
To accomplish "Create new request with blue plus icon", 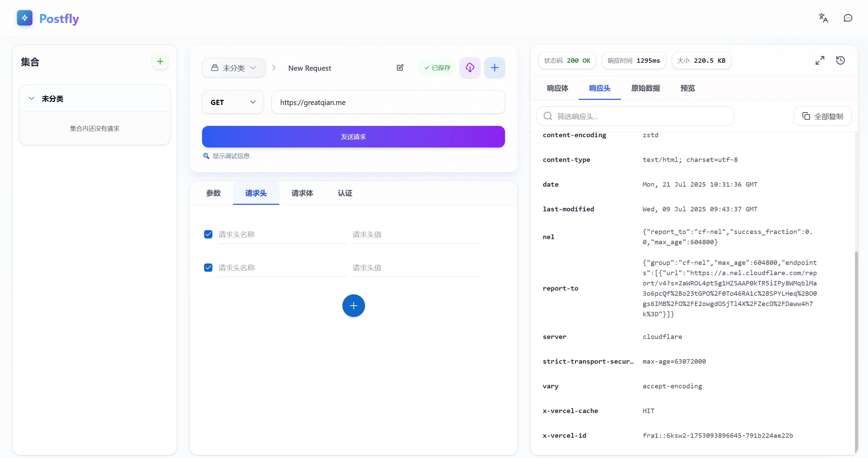I will click(494, 68).
